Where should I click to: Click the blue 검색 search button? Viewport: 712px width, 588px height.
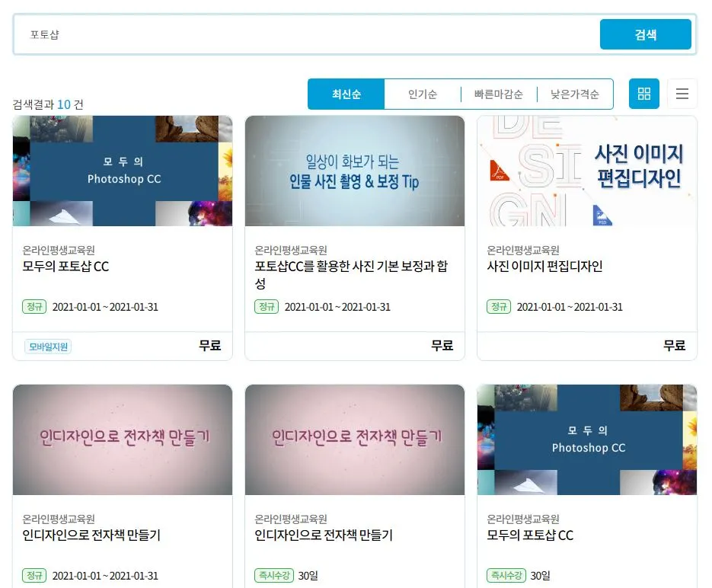[645, 34]
